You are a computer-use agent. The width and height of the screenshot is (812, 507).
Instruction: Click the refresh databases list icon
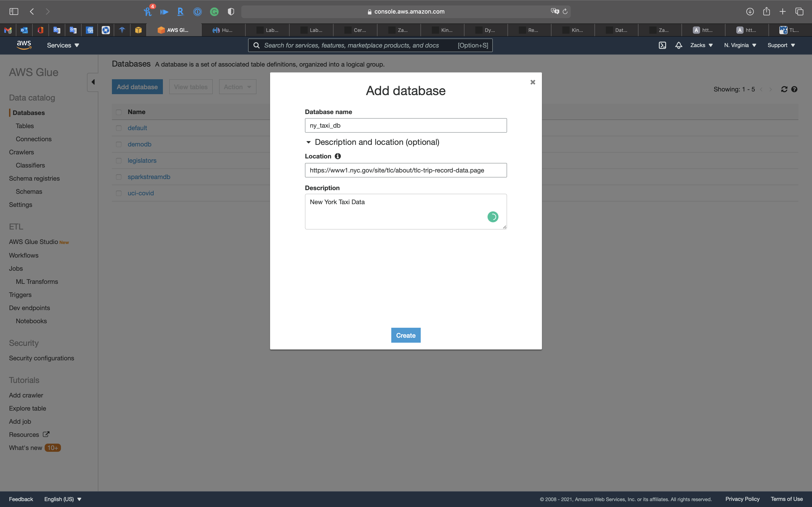click(x=784, y=89)
